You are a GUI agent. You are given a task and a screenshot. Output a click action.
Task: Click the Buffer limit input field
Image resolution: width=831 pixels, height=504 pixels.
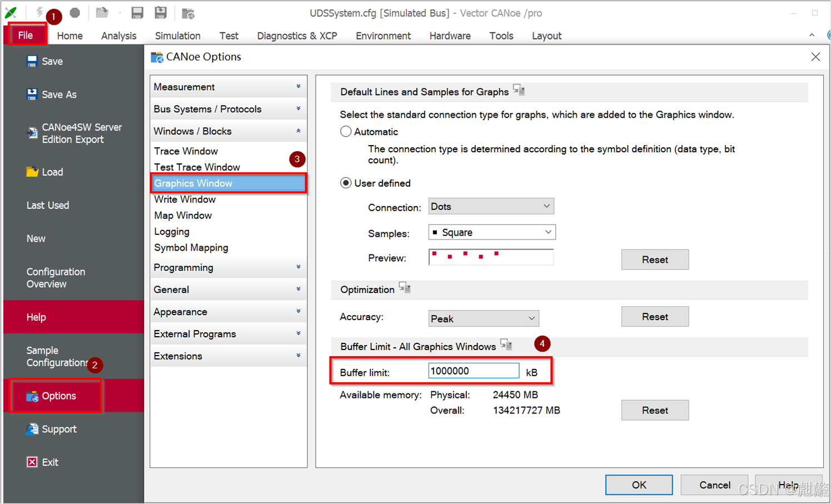(x=474, y=371)
